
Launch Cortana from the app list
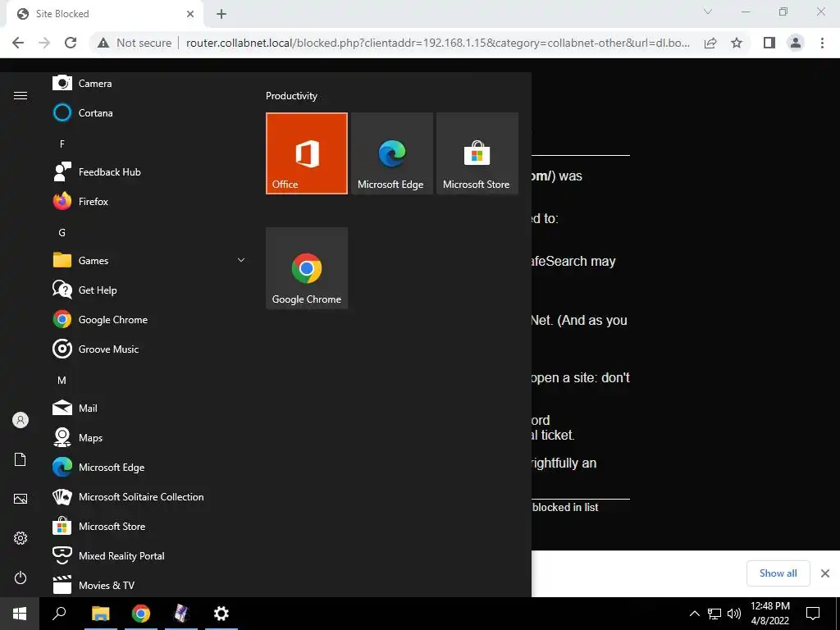(149, 112)
